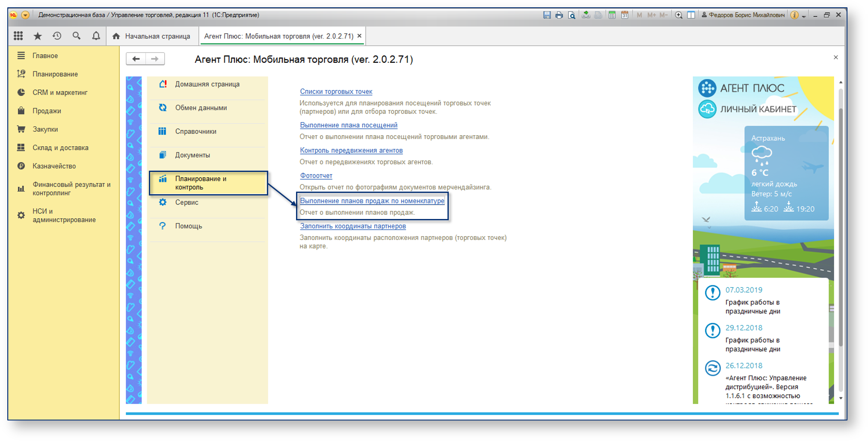The width and height of the screenshot is (868, 441).
Task: Click the refresh icon beside 26.12.2018 news
Action: pos(712,368)
